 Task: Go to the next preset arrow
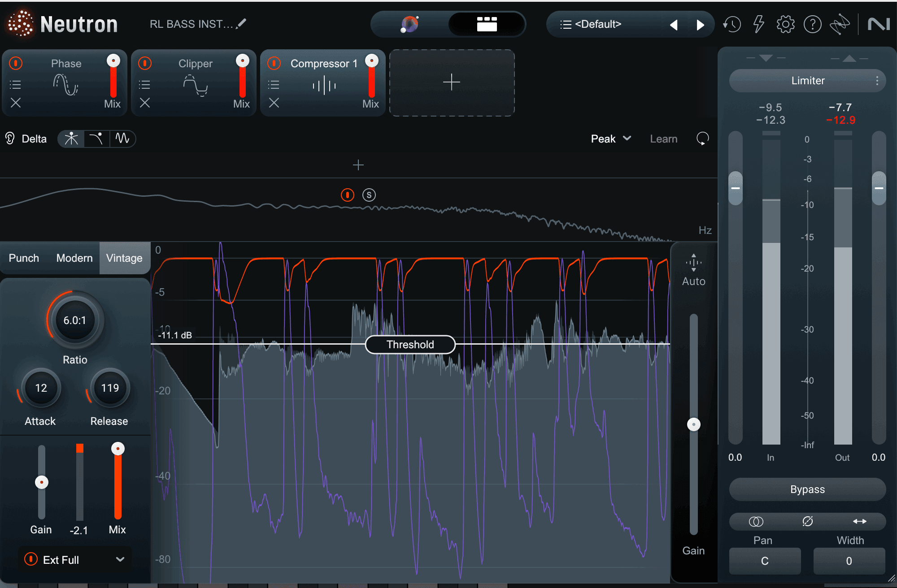(x=700, y=25)
